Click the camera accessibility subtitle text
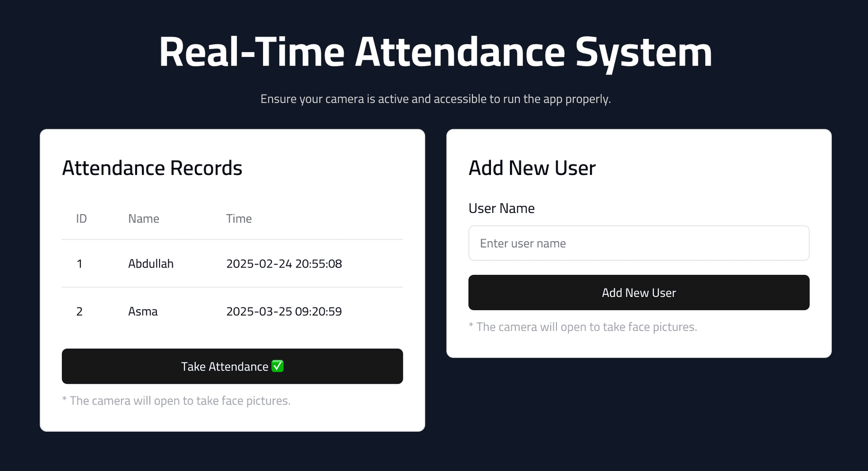868x471 pixels. (435, 99)
